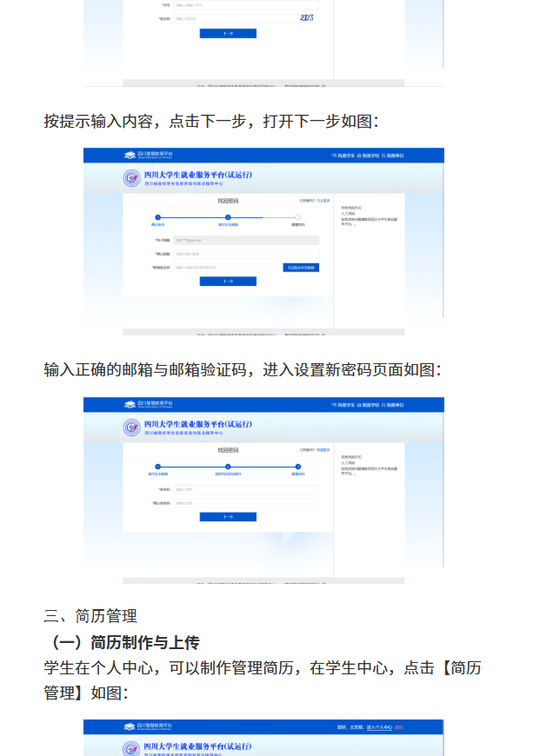Viewport: 533px width, 756px height.
Task: Click the login link in the email verification screenshot
Action: (x=323, y=201)
